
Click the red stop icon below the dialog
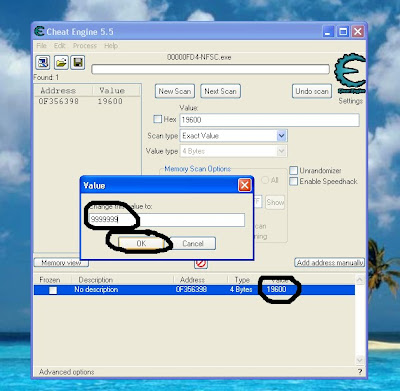pyautogui.click(x=201, y=263)
